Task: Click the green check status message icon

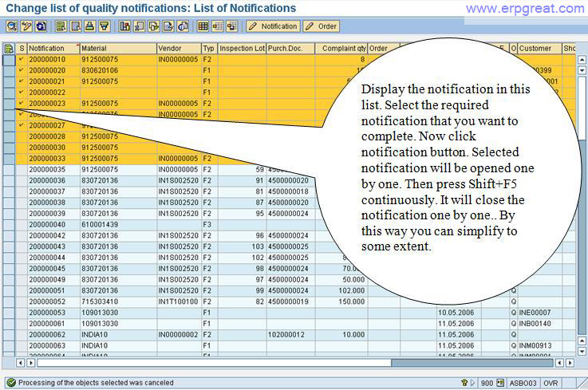Action: 11,383
